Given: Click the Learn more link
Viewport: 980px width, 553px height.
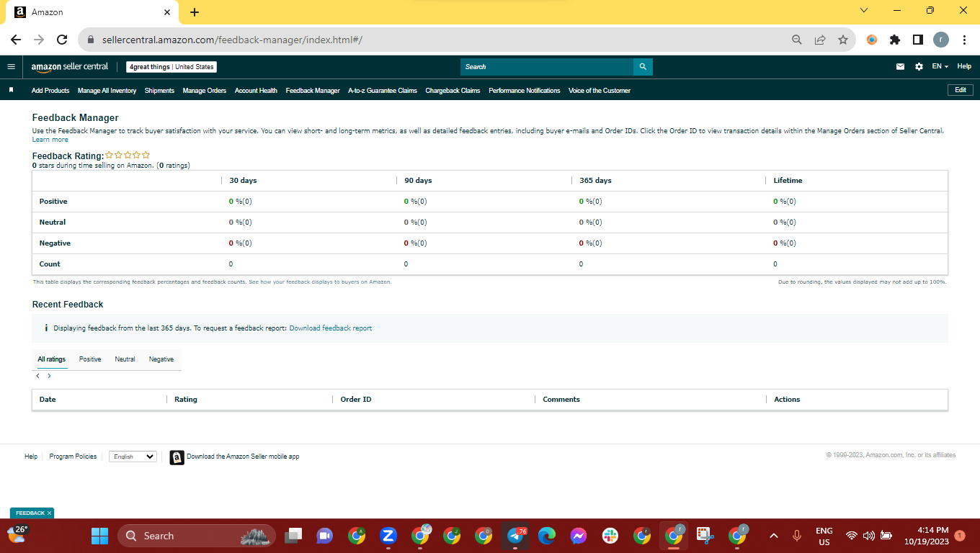Looking at the screenshot, I should tap(50, 140).
